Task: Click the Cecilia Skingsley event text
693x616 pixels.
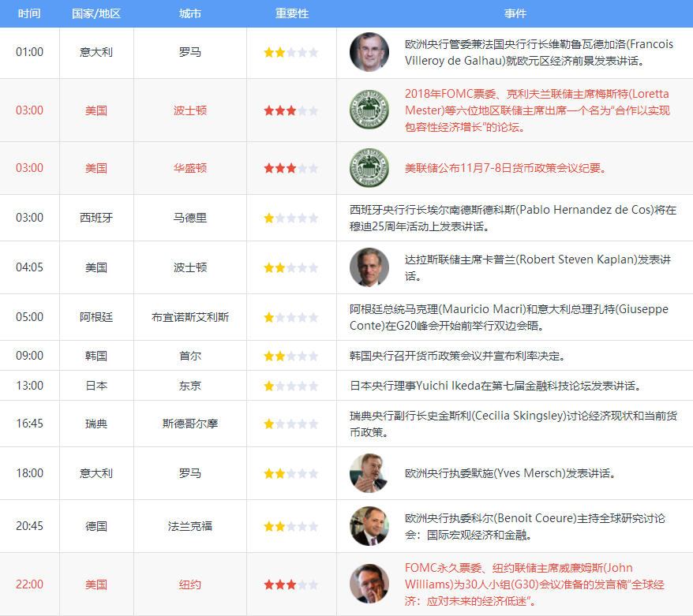Action: coord(514,424)
